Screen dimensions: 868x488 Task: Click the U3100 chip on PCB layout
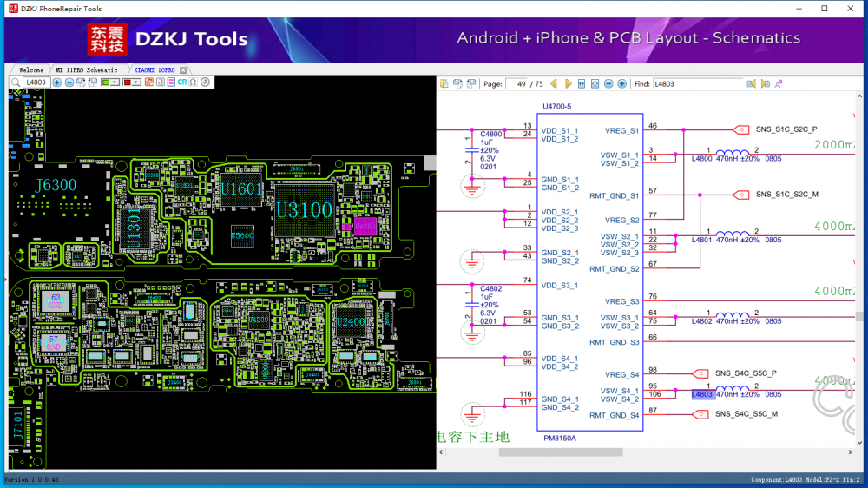click(304, 210)
